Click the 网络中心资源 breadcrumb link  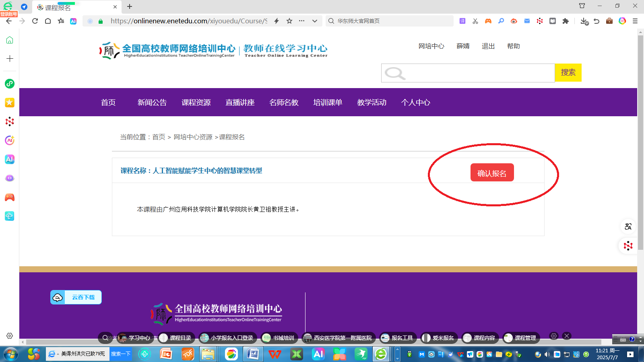(x=193, y=137)
